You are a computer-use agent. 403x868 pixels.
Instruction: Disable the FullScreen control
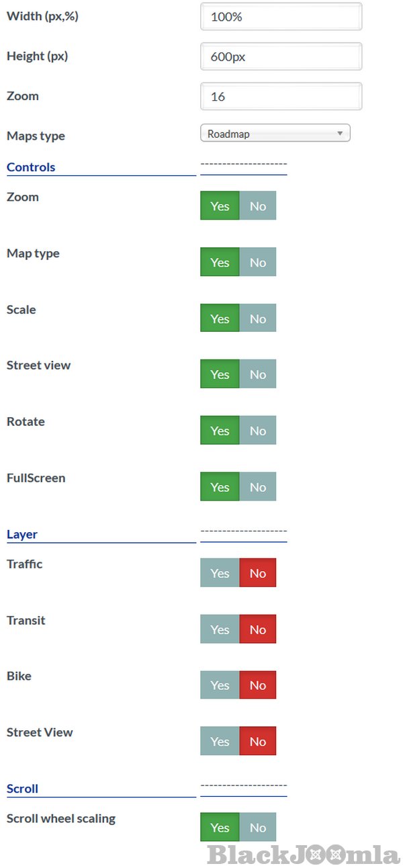point(258,487)
